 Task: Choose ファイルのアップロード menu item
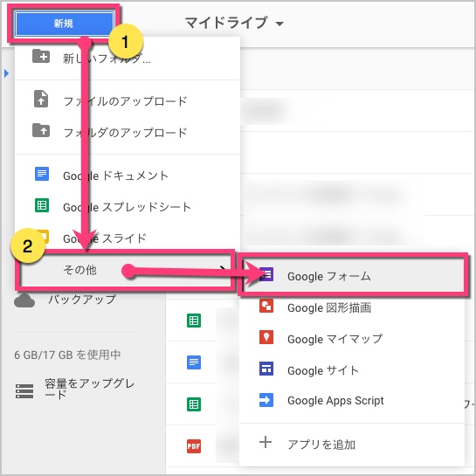coord(125,101)
